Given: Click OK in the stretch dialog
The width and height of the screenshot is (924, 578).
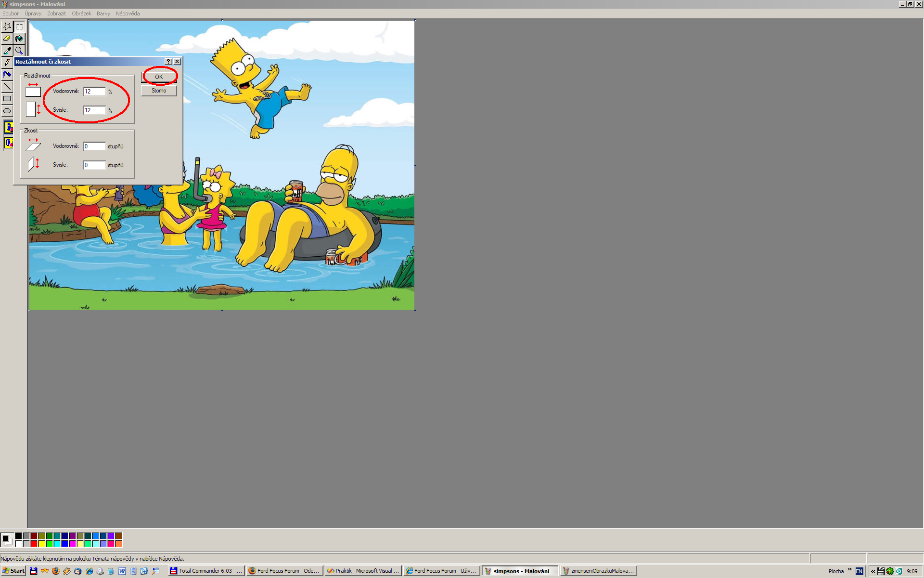Looking at the screenshot, I should coord(159,77).
